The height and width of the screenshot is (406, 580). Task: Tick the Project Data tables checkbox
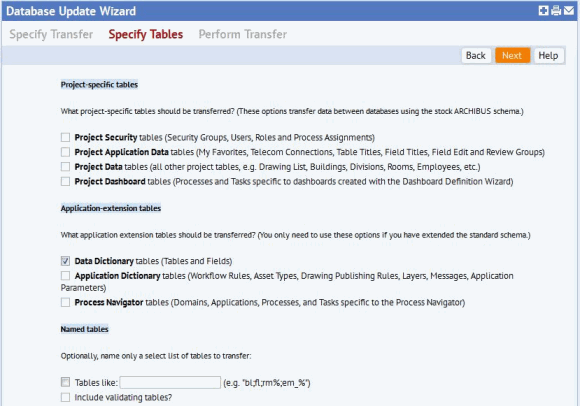(65, 167)
